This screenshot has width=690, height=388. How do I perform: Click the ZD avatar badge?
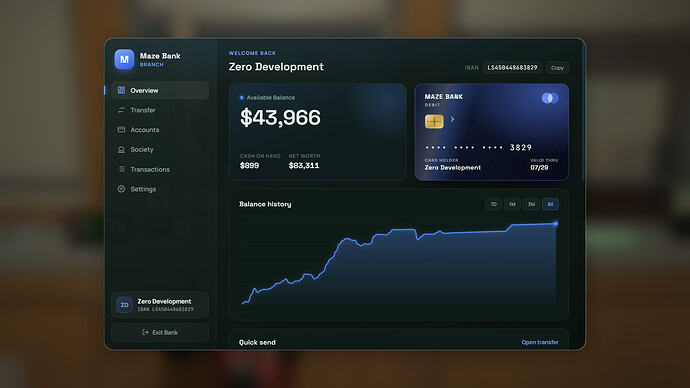pyautogui.click(x=125, y=304)
